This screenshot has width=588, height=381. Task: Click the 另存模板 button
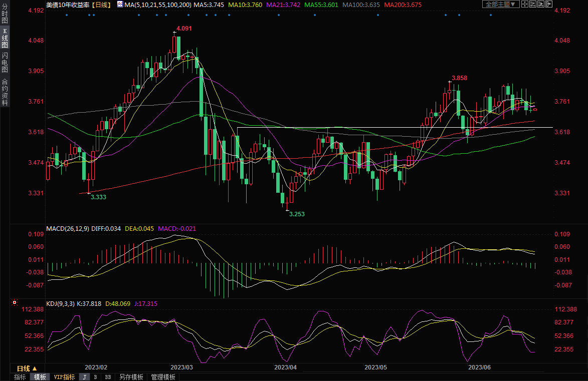coord(131,377)
